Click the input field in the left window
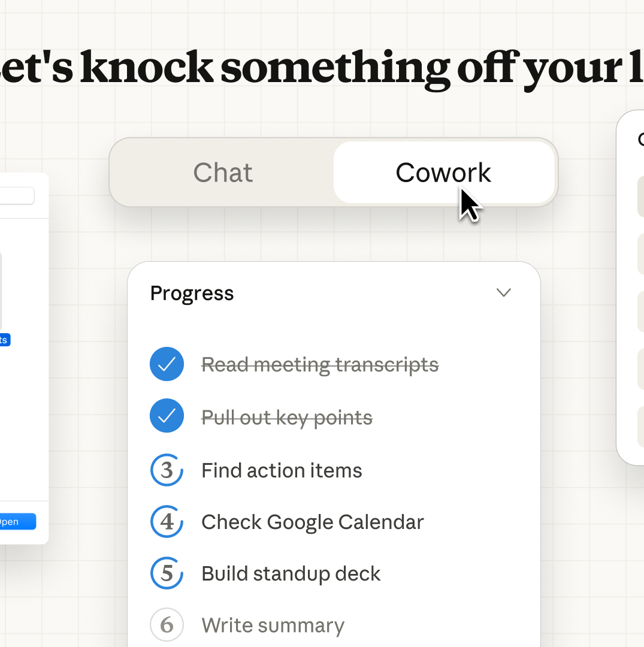This screenshot has height=647, width=644. [17, 196]
